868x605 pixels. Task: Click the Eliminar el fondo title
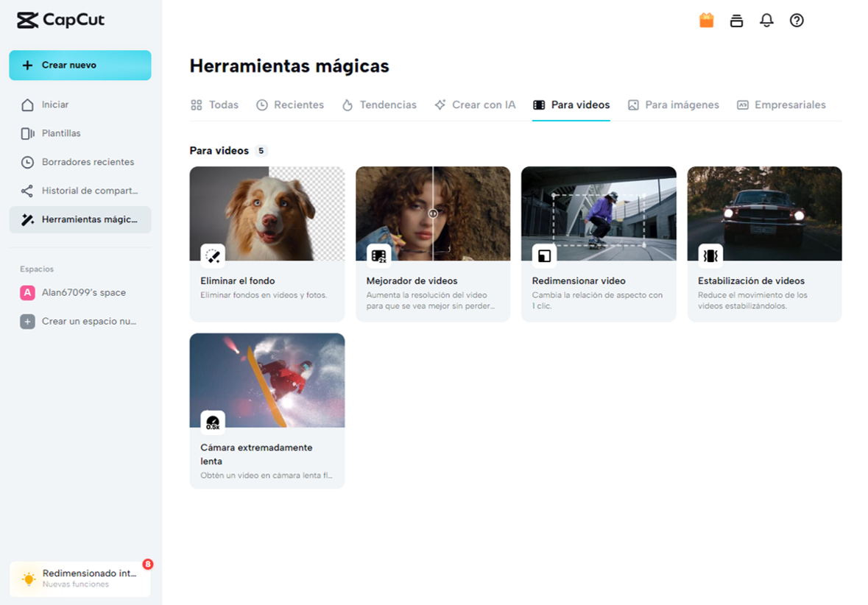(x=238, y=281)
